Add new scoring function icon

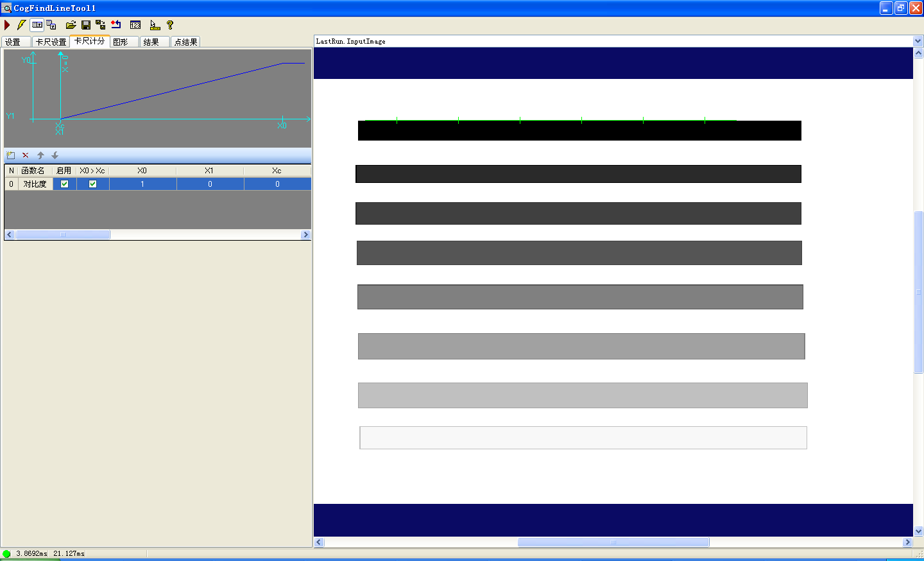pyautogui.click(x=11, y=155)
